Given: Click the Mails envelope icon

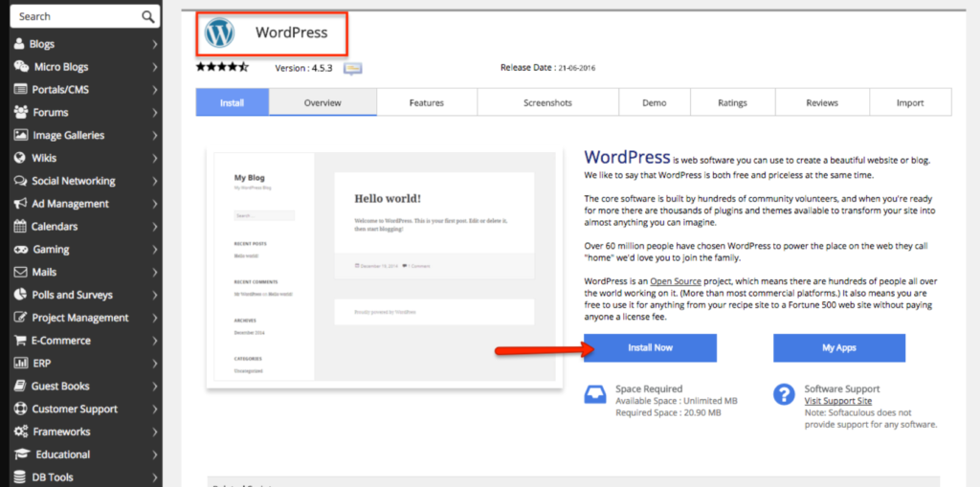Looking at the screenshot, I should (20, 272).
